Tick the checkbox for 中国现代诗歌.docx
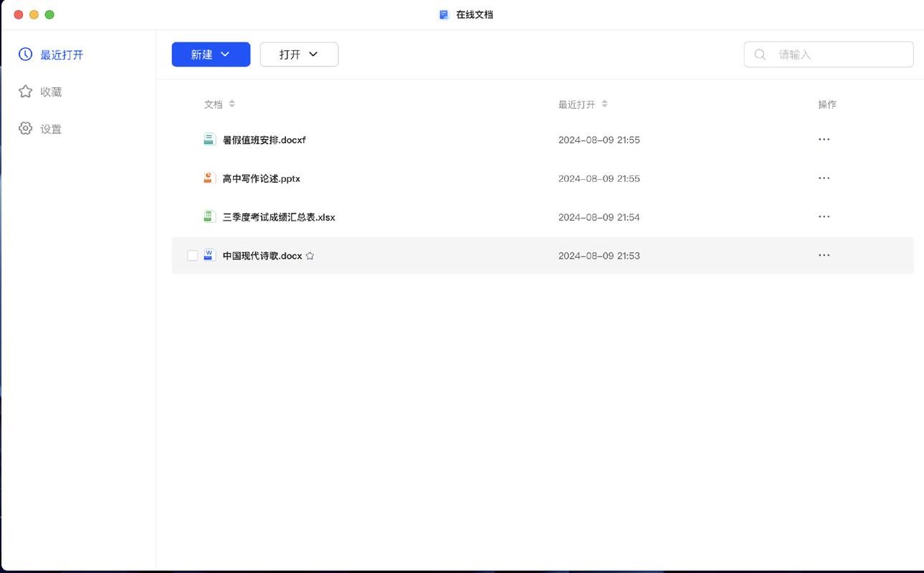924x573 pixels. coord(192,256)
